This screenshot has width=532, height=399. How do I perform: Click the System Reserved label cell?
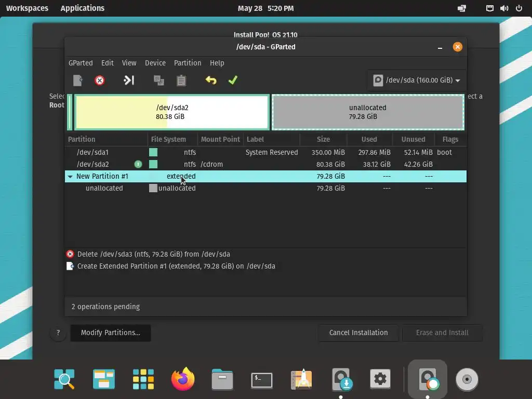click(272, 152)
